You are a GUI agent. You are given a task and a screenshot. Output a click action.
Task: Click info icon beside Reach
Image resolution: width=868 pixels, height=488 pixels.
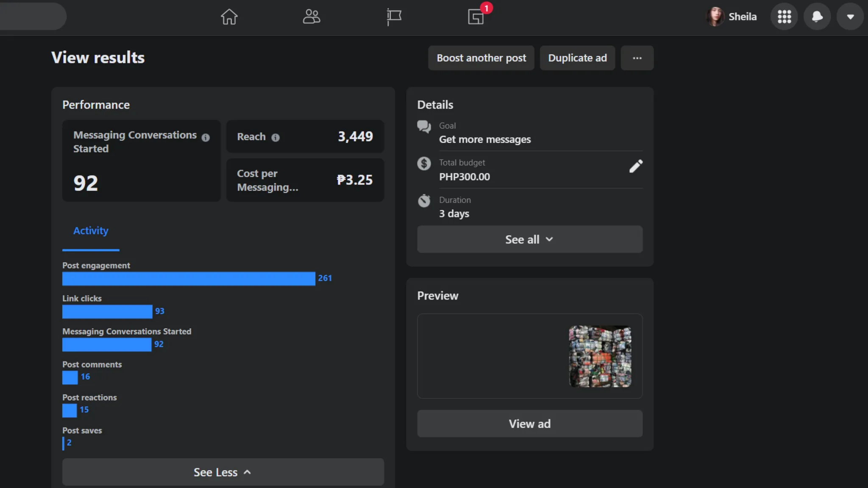pos(275,137)
